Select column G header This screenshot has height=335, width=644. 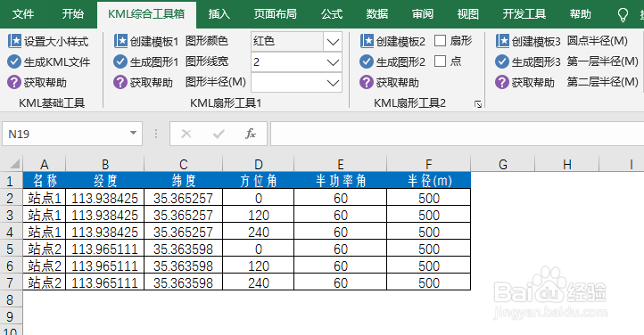503,165
